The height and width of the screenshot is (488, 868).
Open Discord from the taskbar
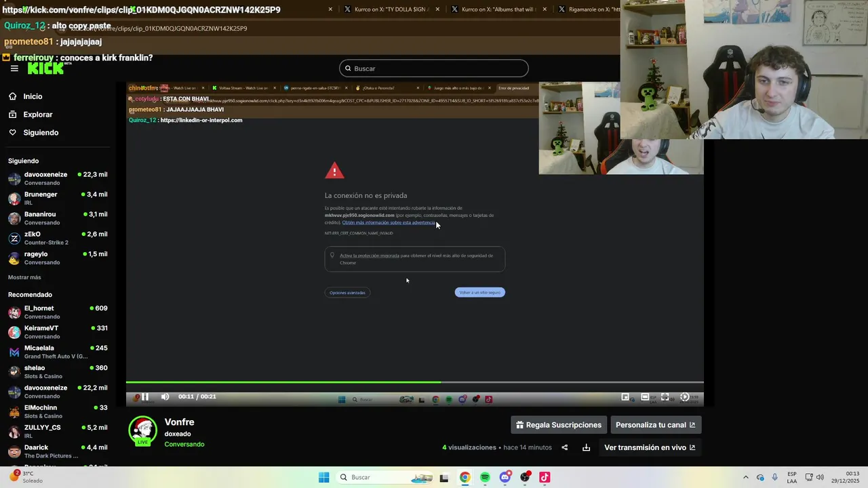click(505, 477)
